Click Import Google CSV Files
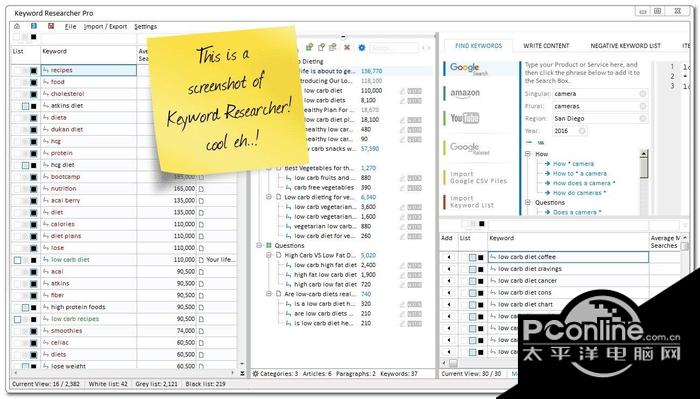Viewport: 700px width, 399px height. coord(478,177)
